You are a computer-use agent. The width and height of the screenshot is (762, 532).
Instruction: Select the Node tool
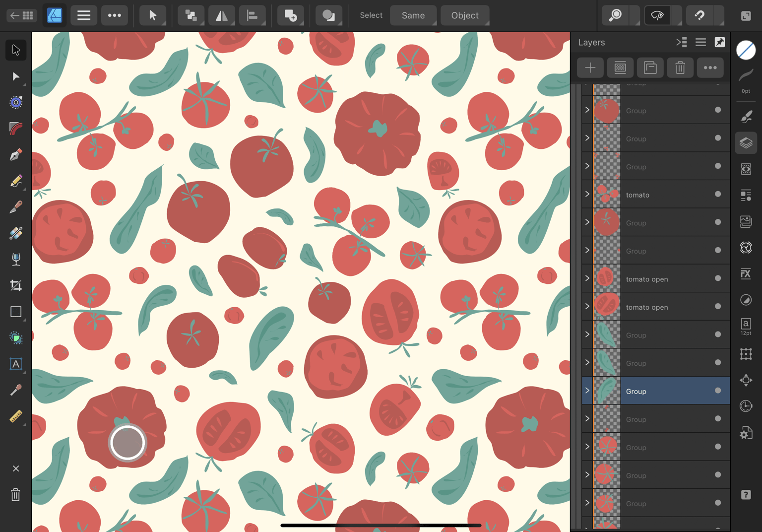[16, 76]
